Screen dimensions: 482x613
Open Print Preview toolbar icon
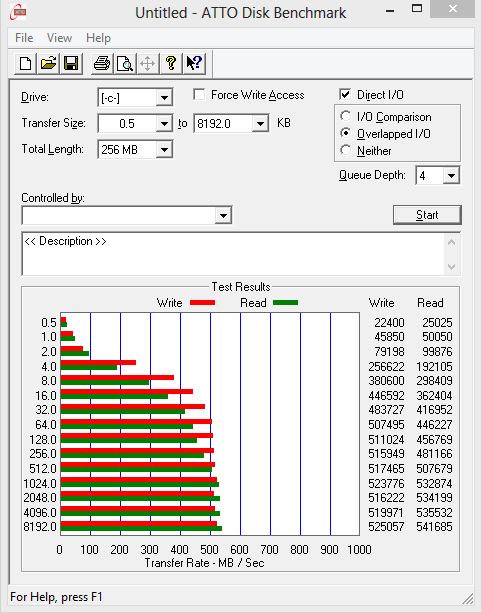tap(125, 63)
